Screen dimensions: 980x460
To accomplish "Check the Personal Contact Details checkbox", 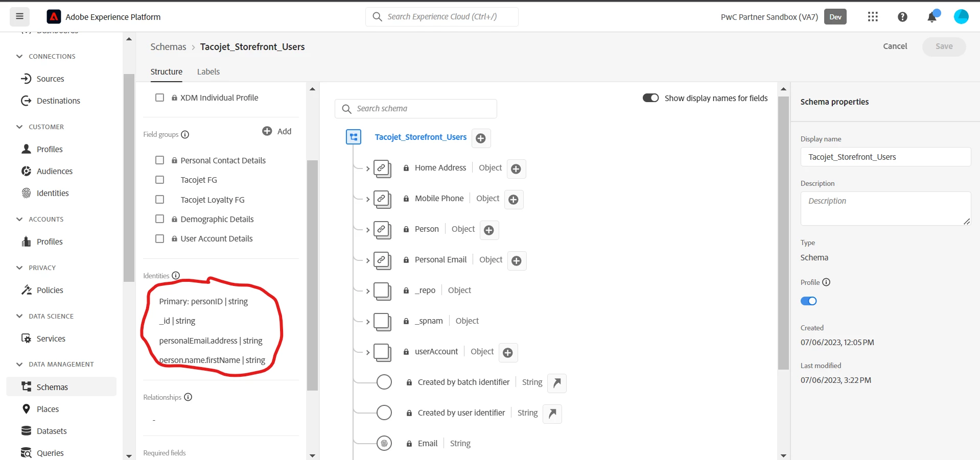I will click(x=160, y=160).
